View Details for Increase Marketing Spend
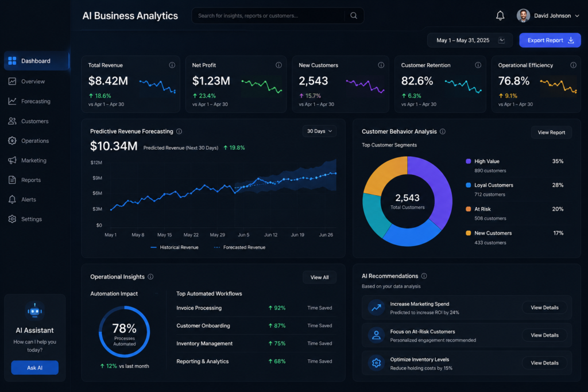 (544, 308)
